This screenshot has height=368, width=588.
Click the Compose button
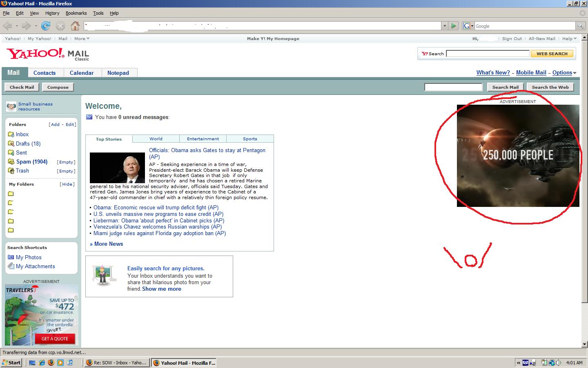(58, 87)
